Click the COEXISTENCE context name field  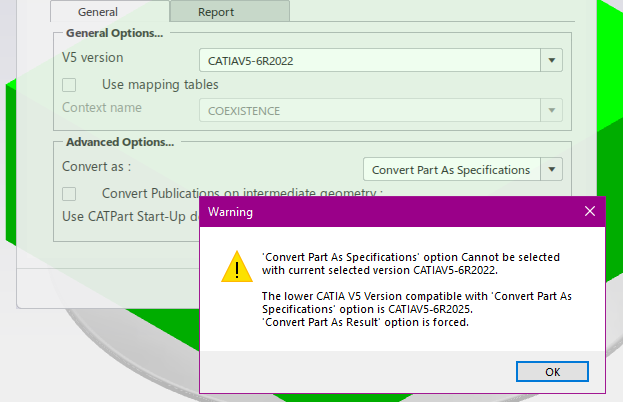pyautogui.click(x=368, y=110)
